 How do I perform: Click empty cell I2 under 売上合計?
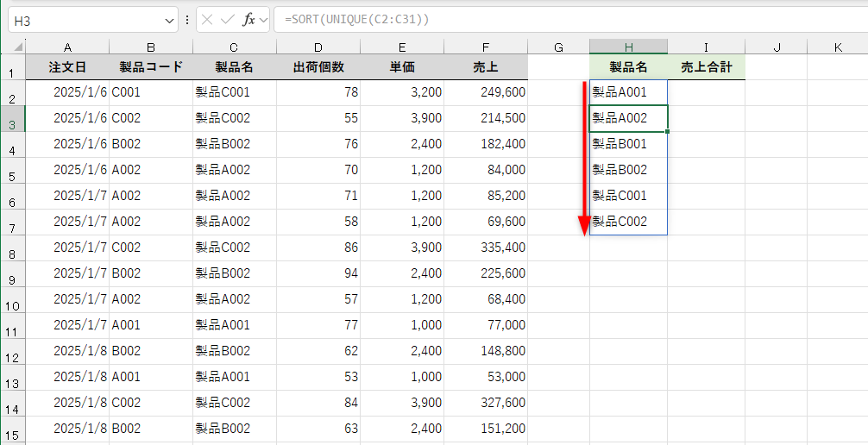[706, 92]
